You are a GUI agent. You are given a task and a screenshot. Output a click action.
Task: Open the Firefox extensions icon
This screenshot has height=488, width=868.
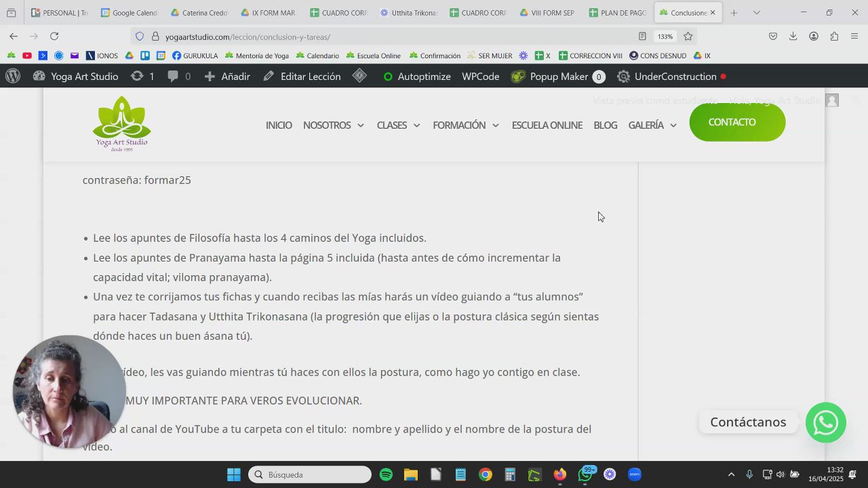834,37
